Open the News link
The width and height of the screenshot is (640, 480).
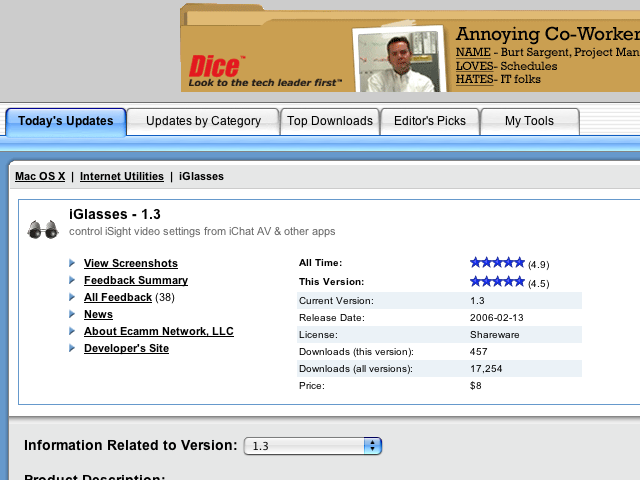click(98, 314)
